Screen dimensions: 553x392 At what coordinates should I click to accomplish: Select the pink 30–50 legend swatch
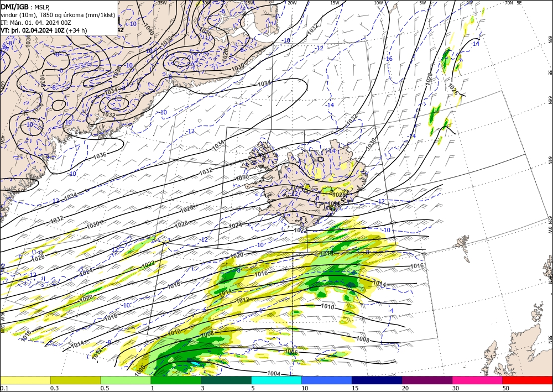coord(478,380)
